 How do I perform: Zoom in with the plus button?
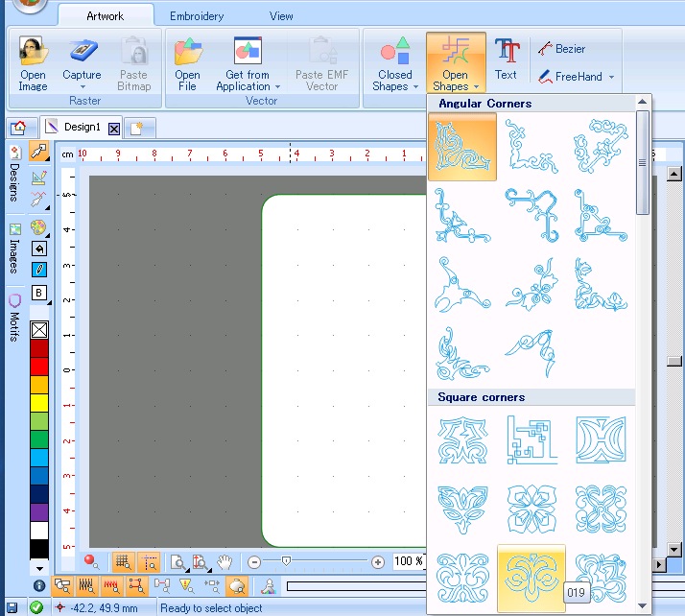tap(377, 562)
